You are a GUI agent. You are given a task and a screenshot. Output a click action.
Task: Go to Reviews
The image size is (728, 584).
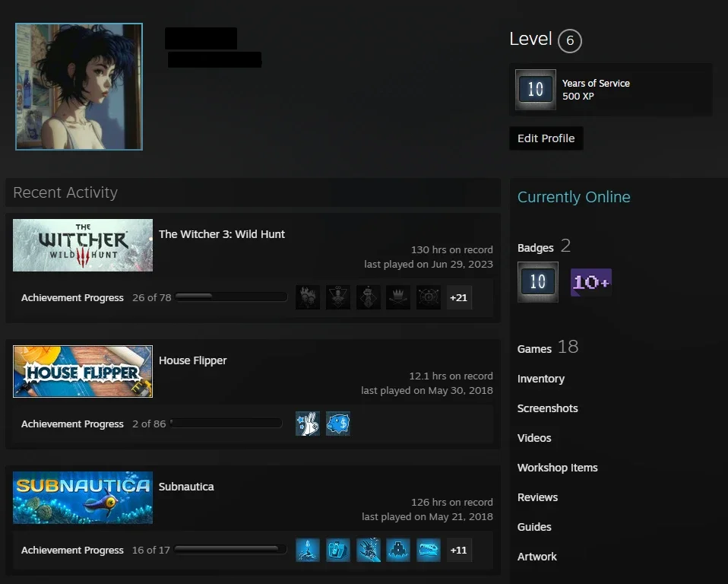pyautogui.click(x=537, y=497)
